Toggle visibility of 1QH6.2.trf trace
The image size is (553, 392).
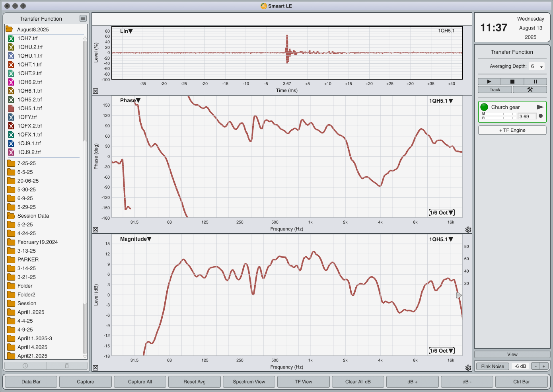click(11, 82)
